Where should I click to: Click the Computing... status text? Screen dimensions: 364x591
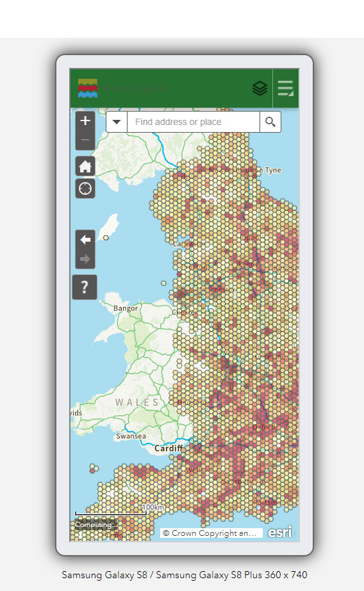pos(95,525)
